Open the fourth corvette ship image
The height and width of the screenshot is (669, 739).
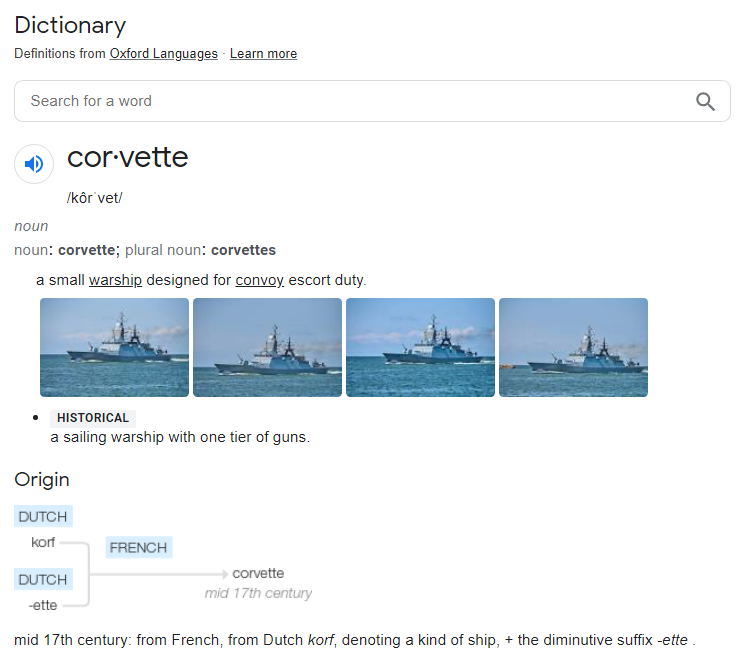tap(574, 347)
